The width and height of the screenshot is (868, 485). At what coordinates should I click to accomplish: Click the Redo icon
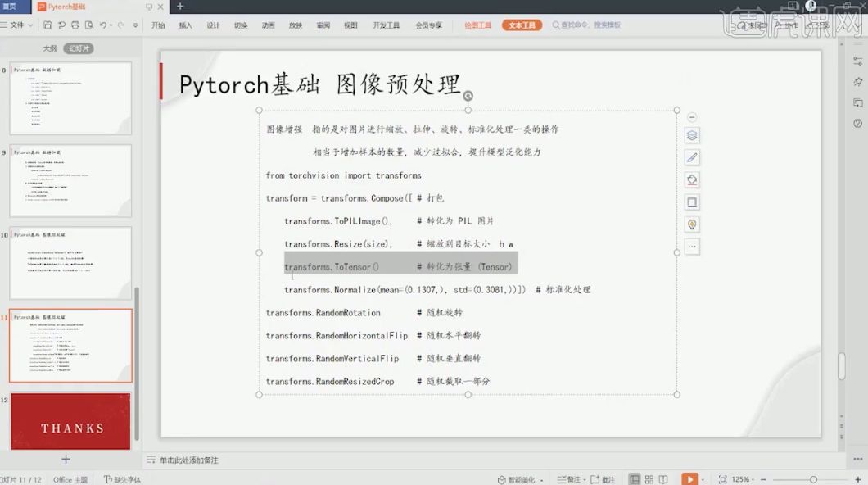(x=120, y=25)
